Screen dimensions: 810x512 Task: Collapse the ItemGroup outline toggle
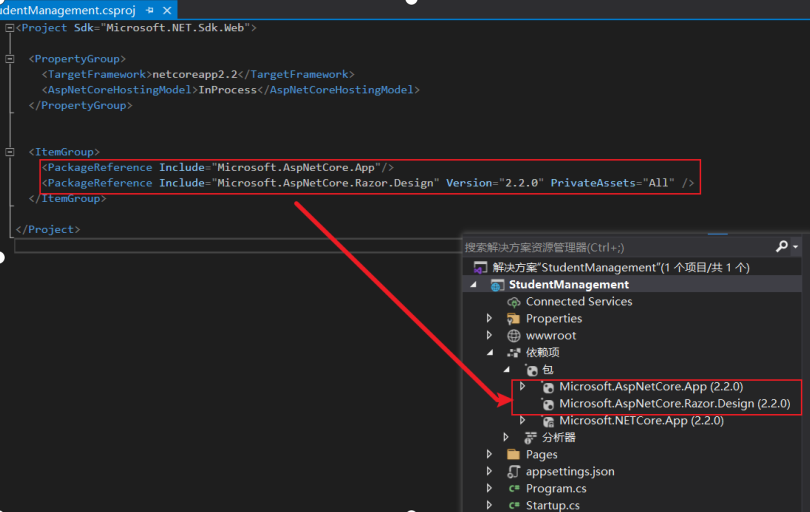click(9, 152)
